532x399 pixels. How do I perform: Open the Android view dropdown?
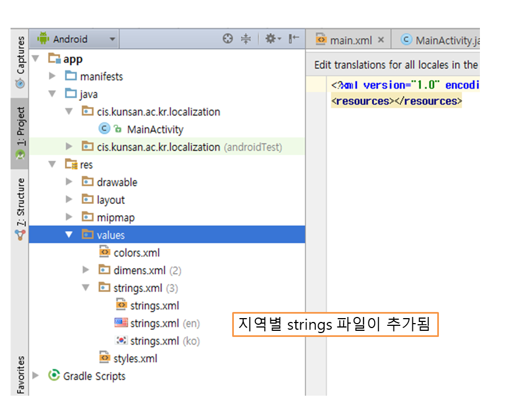(x=76, y=39)
